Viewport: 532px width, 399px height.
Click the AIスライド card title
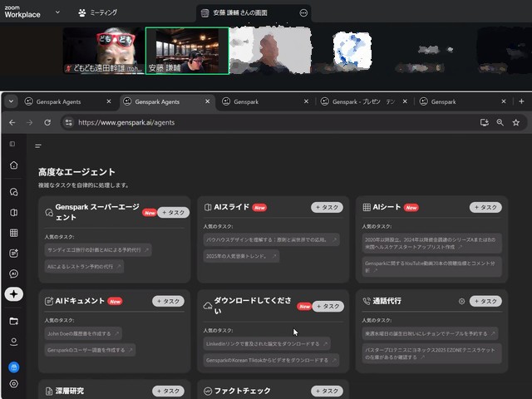click(231, 207)
